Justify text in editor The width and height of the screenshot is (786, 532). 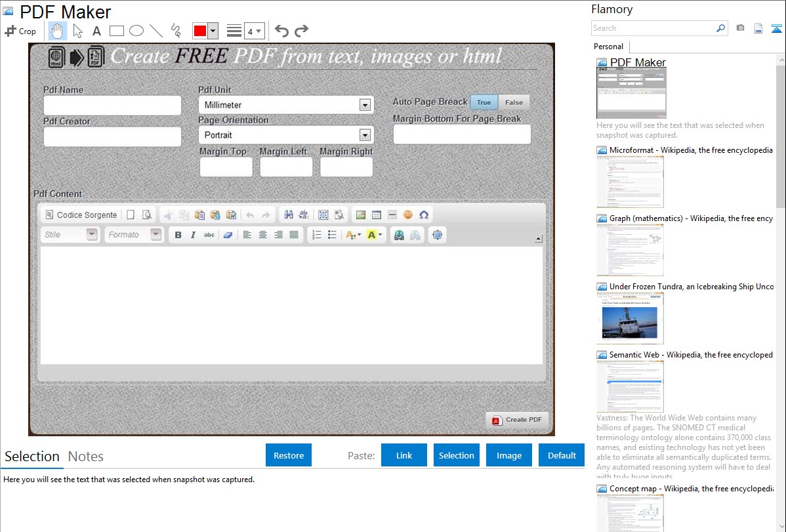294,235
